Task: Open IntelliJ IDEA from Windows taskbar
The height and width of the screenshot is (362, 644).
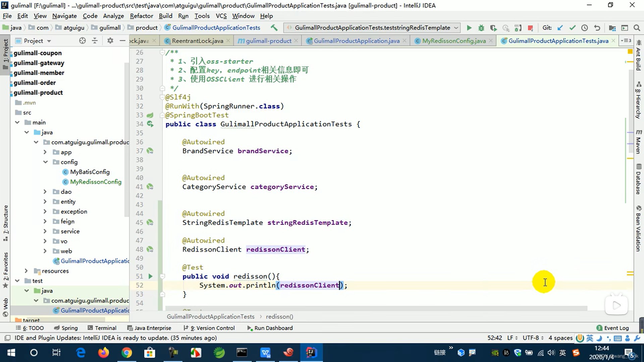Action: [311, 353]
